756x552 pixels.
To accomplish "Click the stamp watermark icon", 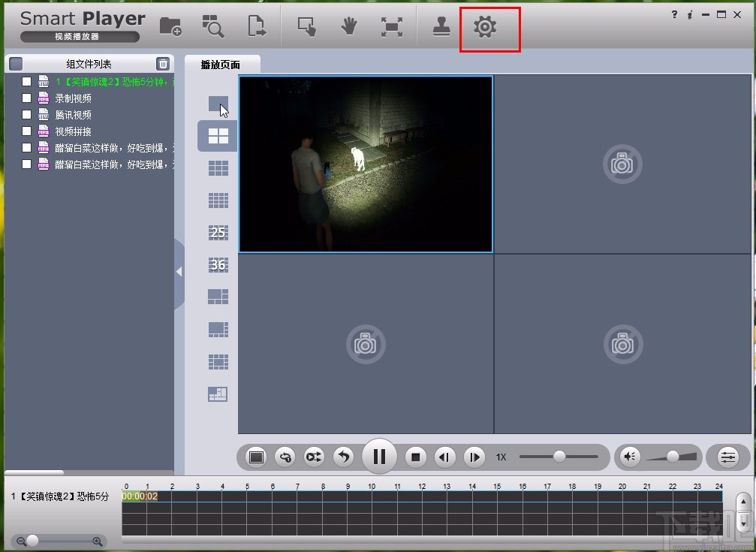I will [x=441, y=26].
